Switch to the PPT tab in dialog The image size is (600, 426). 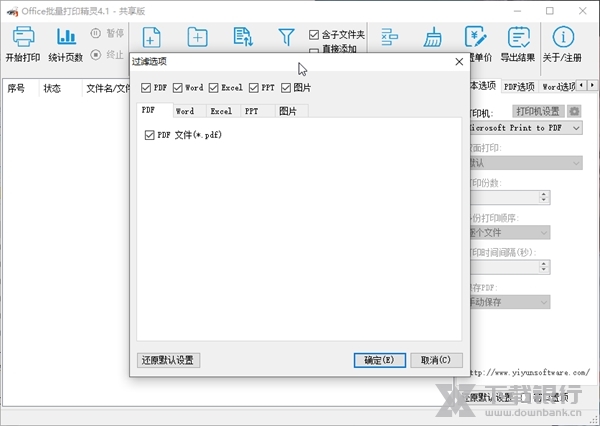[x=258, y=111]
